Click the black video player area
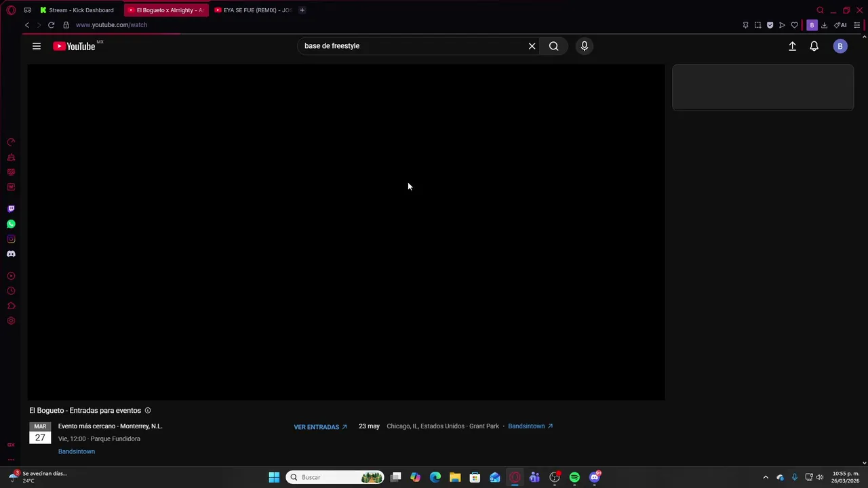868x488 pixels. tap(346, 232)
